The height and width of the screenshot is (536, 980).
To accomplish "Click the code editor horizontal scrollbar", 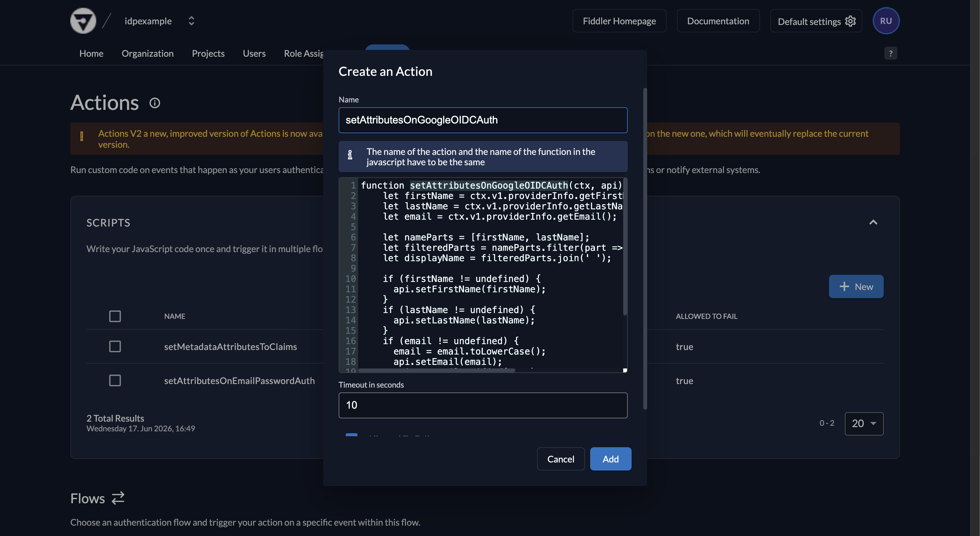I will tap(437, 370).
